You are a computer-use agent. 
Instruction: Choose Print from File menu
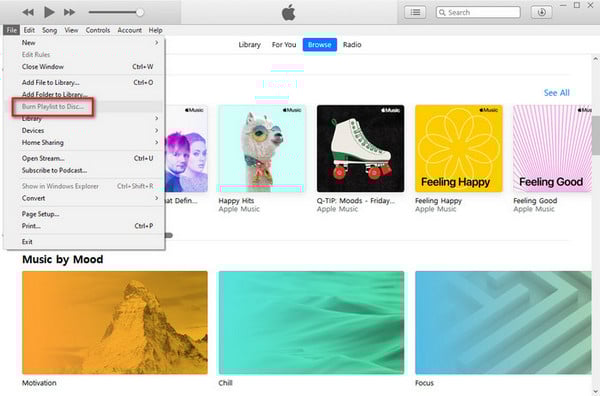pos(85,226)
